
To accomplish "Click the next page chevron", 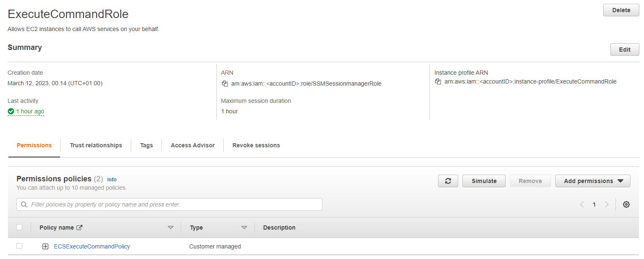I will (x=607, y=204).
